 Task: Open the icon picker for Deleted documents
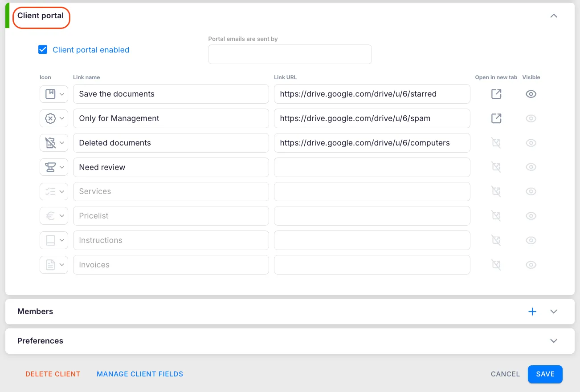(x=54, y=143)
